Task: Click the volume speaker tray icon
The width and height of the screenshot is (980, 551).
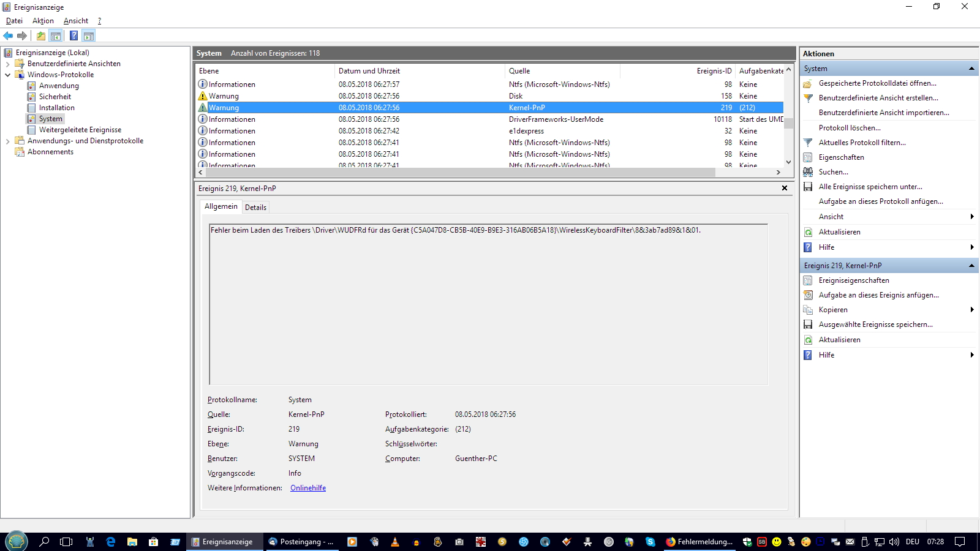Action: 894,542
